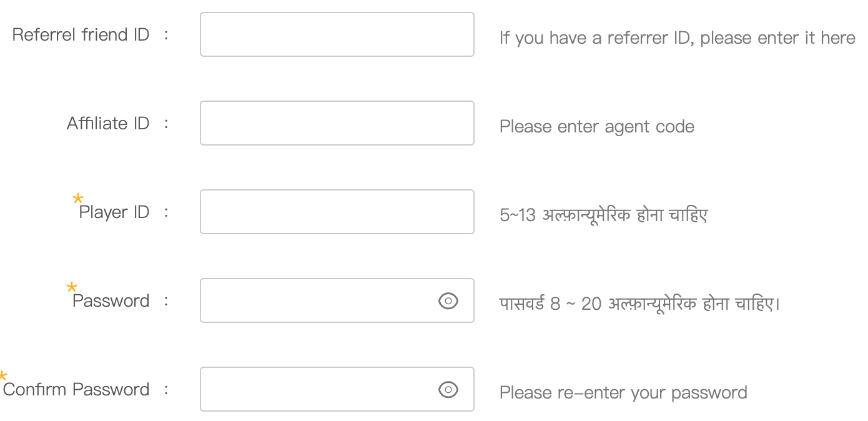Screen dimensions: 868x421
Task: Click "Please re-enter your password" hint
Action: click(x=623, y=393)
